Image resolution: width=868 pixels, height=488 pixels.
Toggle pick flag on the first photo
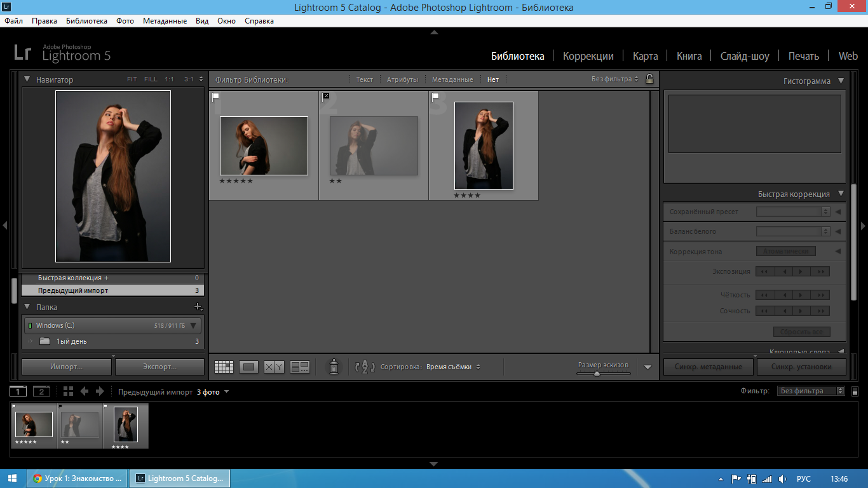point(215,97)
